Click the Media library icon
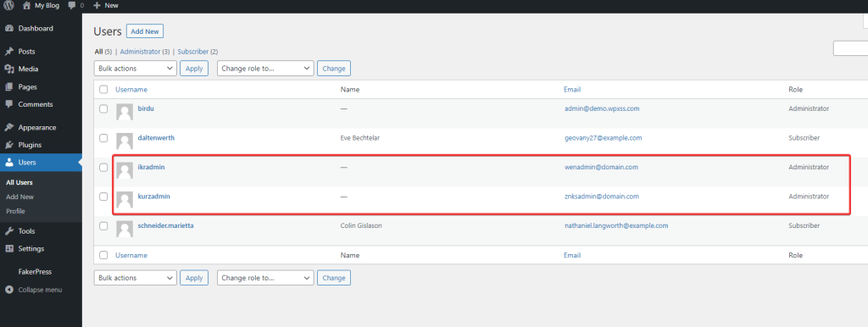 click(8, 69)
